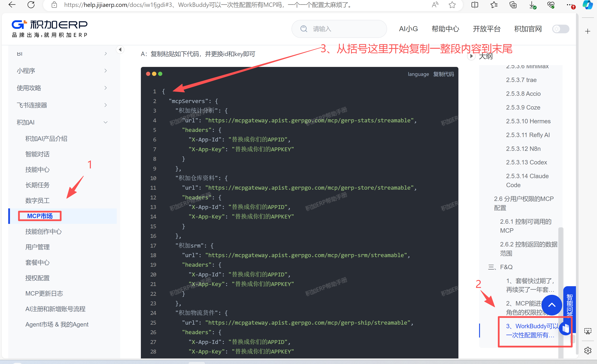The height and width of the screenshot is (364, 597).
Task: Click the sidebar collapse arrow icon
Action: [120, 50]
